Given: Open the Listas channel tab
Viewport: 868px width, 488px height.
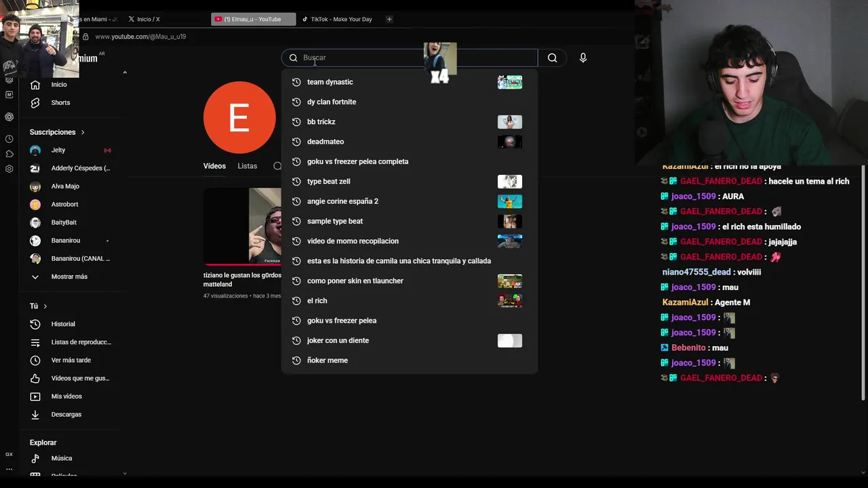Looking at the screenshot, I should tap(248, 166).
